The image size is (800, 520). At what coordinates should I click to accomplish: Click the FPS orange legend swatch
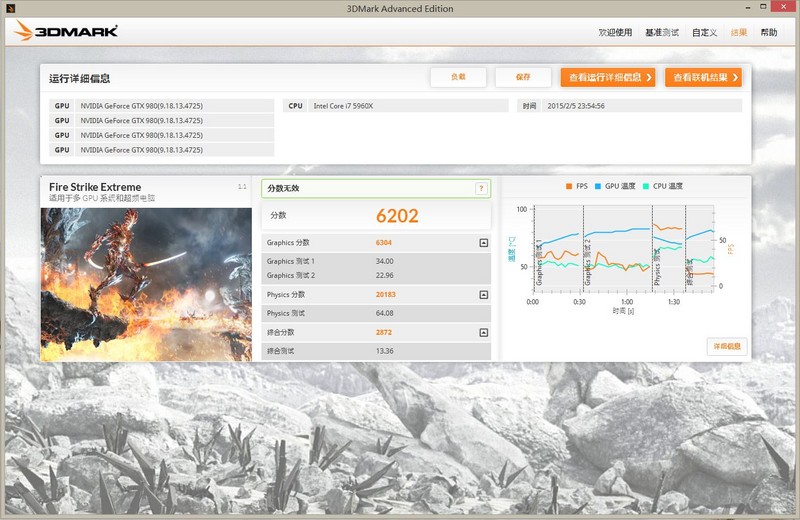(x=569, y=186)
